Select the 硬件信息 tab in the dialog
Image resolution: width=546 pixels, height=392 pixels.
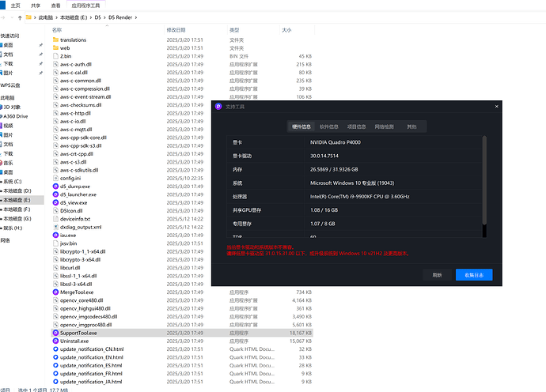(301, 126)
